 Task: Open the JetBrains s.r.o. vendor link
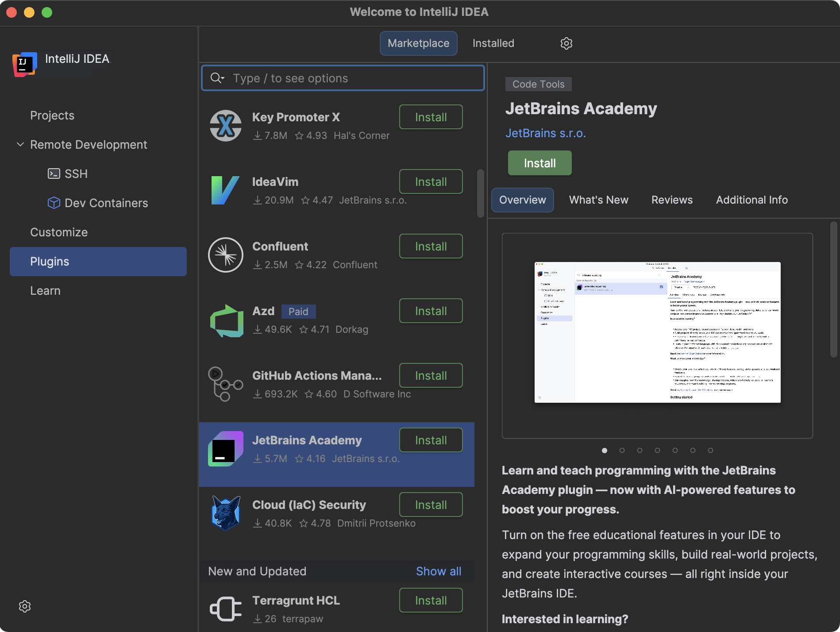[545, 133]
